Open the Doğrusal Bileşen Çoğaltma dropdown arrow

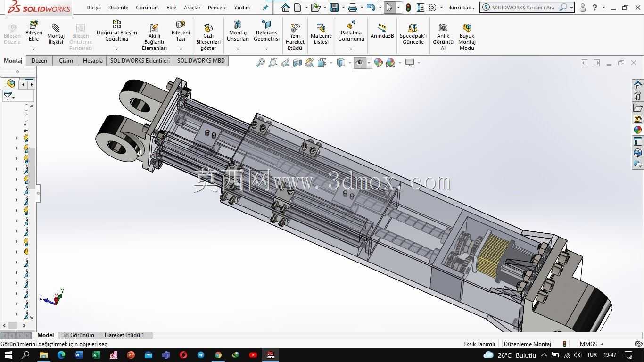coord(116,49)
